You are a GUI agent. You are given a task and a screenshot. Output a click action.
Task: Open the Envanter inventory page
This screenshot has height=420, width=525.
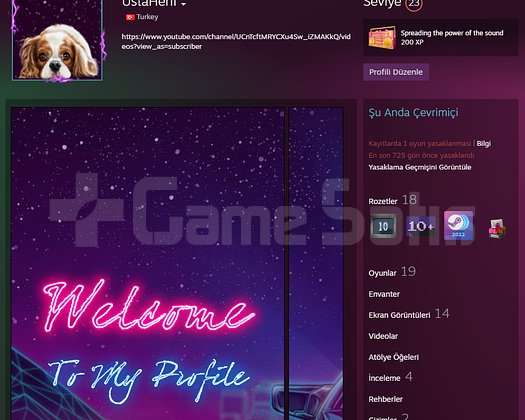(384, 294)
